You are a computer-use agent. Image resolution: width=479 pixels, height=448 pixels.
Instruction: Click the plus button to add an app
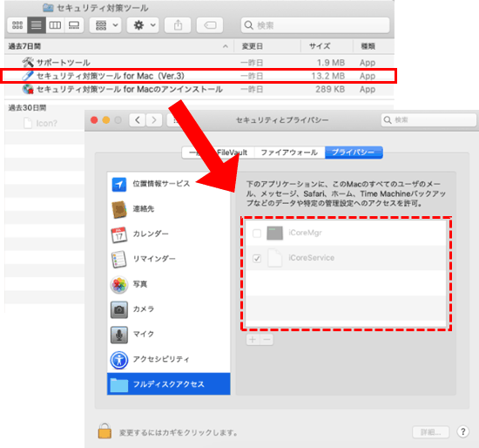(x=253, y=339)
